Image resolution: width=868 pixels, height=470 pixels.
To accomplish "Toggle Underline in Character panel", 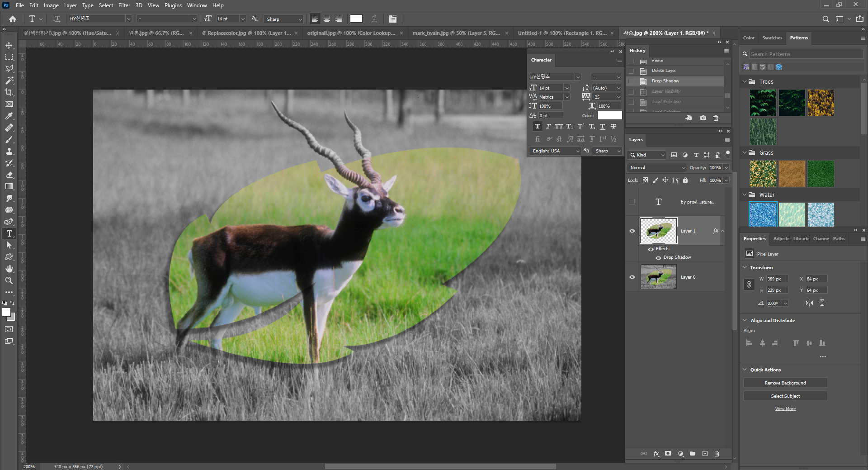I will click(x=603, y=127).
